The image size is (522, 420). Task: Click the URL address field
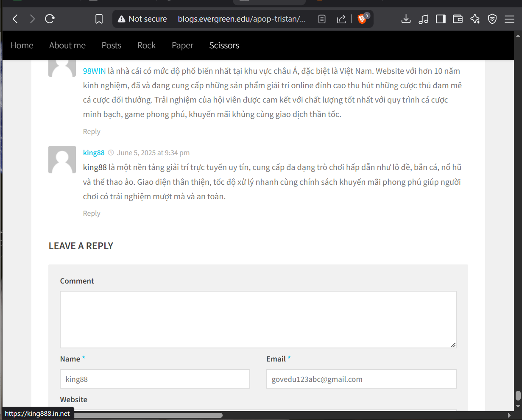click(x=242, y=19)
